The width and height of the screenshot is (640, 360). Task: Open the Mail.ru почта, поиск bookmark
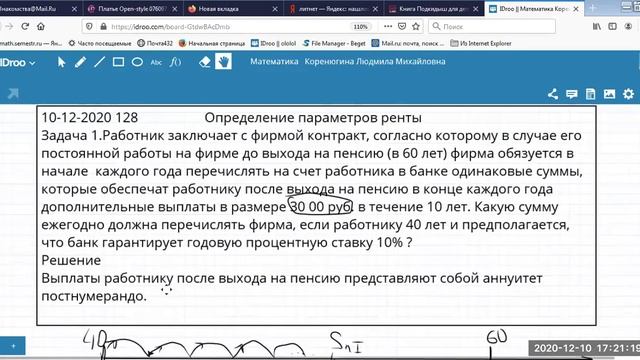tap(408, 43)
